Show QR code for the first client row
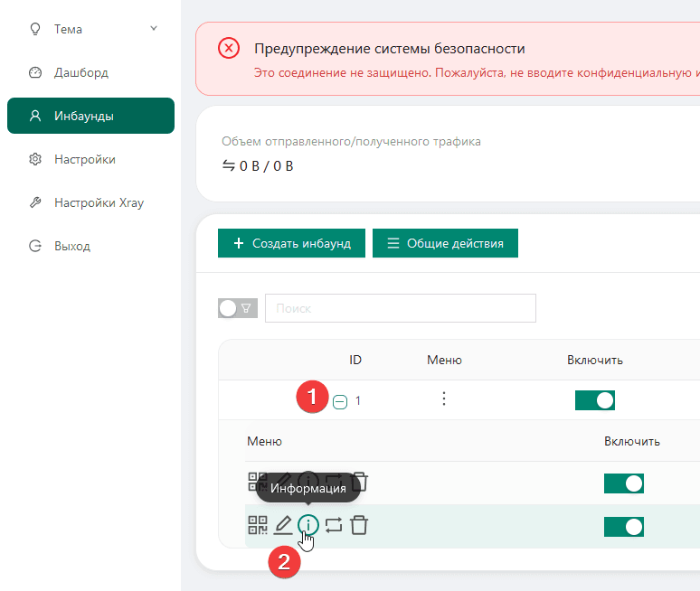Screen dimensions: 700x591 [x=258, y=483]
